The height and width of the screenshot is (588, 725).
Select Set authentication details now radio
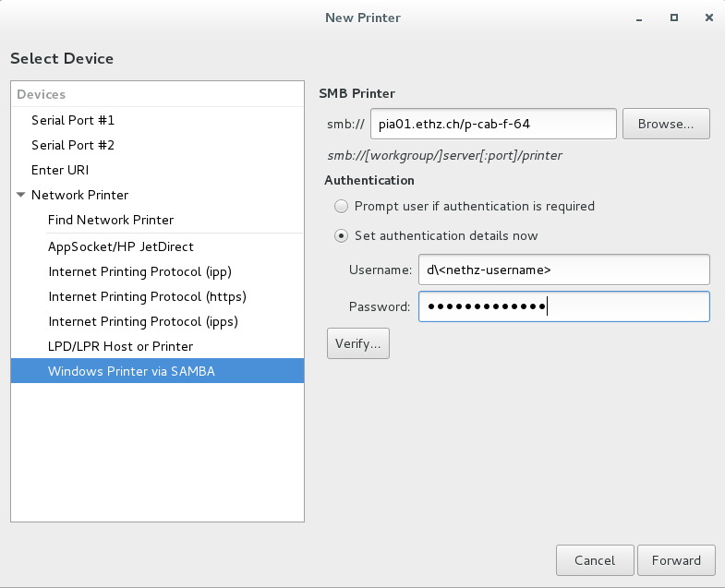341,235
